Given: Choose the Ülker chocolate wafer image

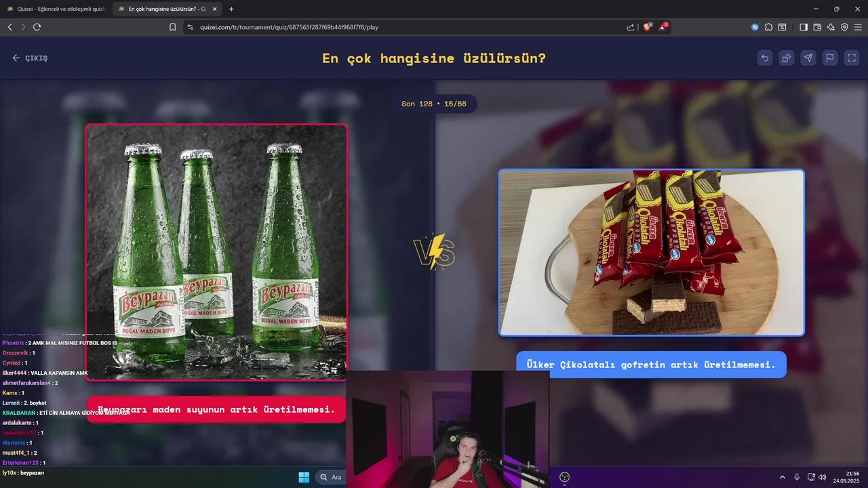Looking at the screenshot, I should click(652, 252).
